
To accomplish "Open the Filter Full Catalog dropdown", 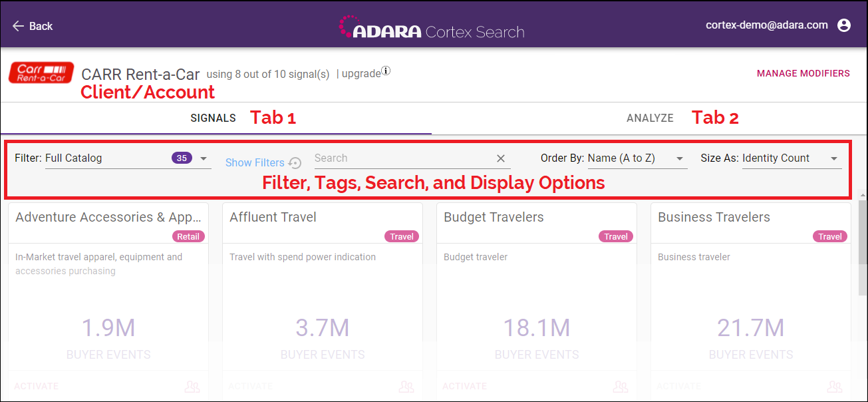I will 128,158.
